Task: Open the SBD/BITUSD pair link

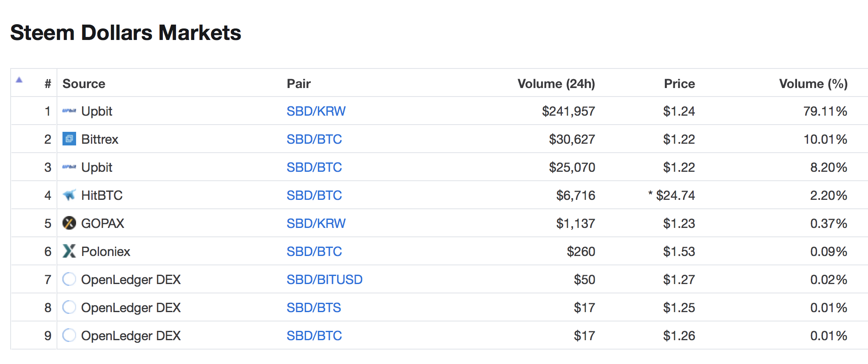Action: click(x=324, y=279)
